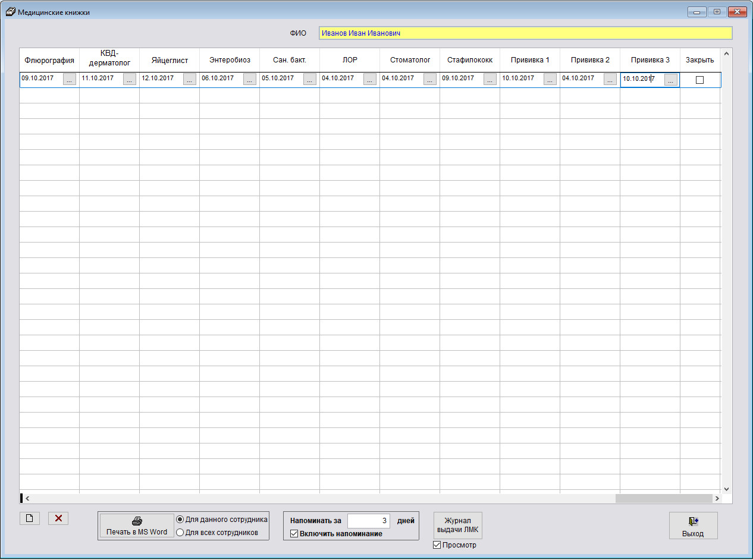The image size is (753, 560).
Task: Click the Напоминать за days input field
Action: pyautogui.click(x=369, y=521)
